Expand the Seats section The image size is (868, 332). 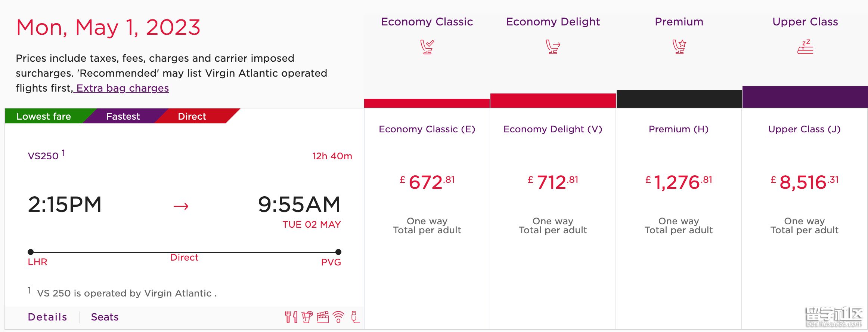[x=105, y=317]
